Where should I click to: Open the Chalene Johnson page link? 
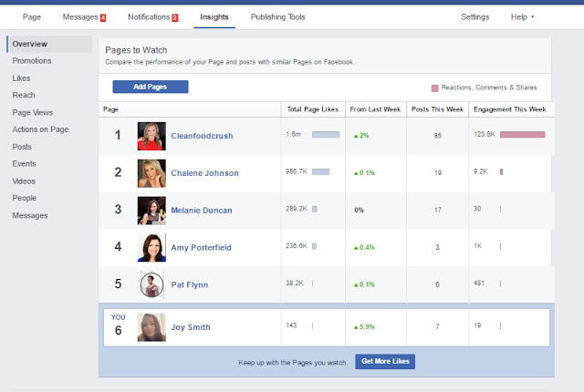[x=204, y=173]
